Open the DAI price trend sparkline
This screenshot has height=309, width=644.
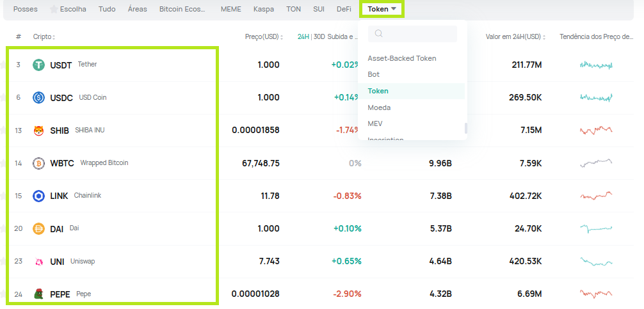596,228
